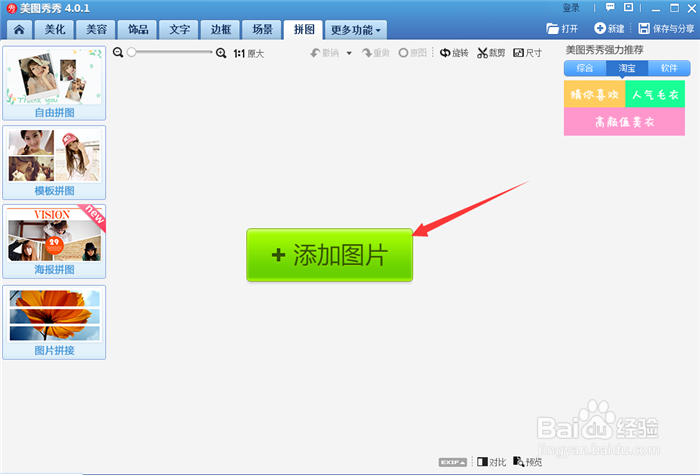Image resolution: width=700 pixels, height=475 pixels.
Task: Open the 边框 tab
Action: pos(221,30)
